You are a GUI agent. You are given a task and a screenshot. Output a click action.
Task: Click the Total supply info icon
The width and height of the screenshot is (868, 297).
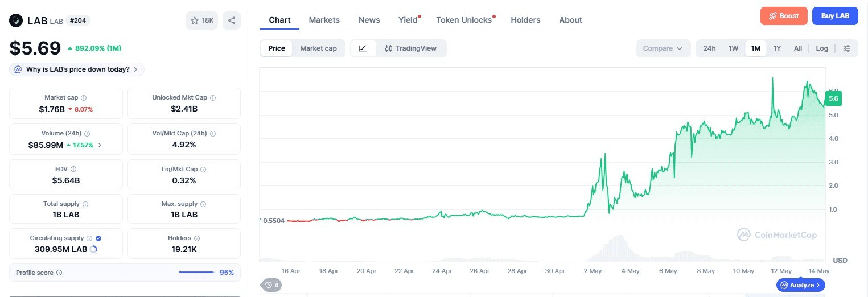[85, 204]
